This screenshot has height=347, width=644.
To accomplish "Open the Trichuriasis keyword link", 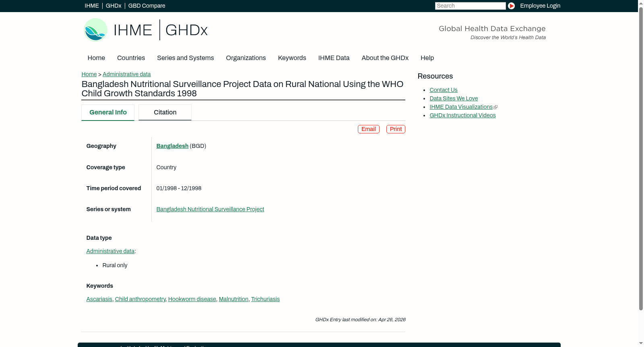I will click(x=265, y=299).
